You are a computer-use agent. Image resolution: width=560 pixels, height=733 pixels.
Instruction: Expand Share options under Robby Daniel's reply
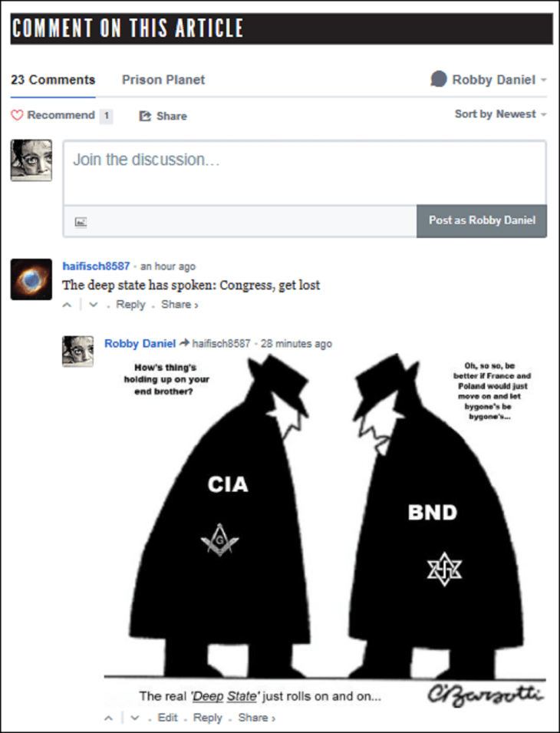tap(257, 718)
